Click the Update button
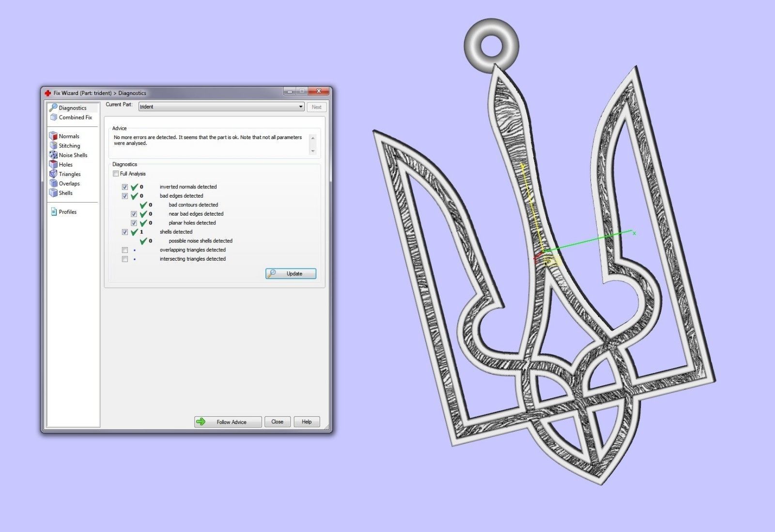The height and width of the screenshot is (532, 775). pyautogui.click(x=291, y=274)
